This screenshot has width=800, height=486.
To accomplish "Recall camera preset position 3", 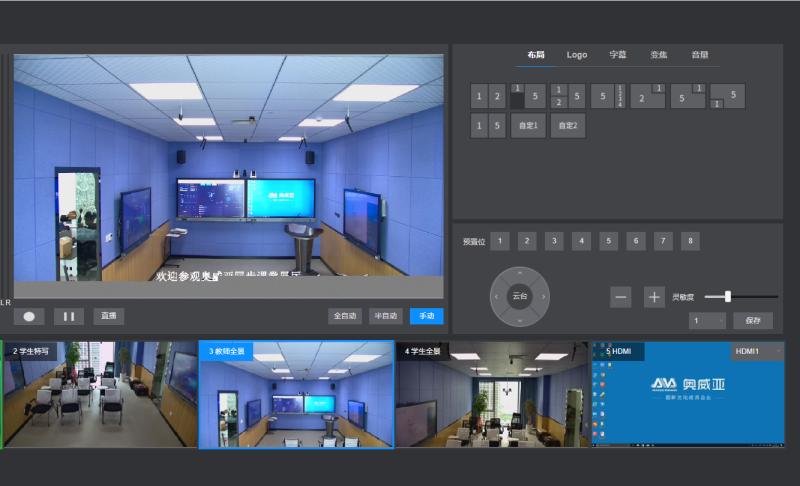I will pyautogui.click(x=554, y=241).
